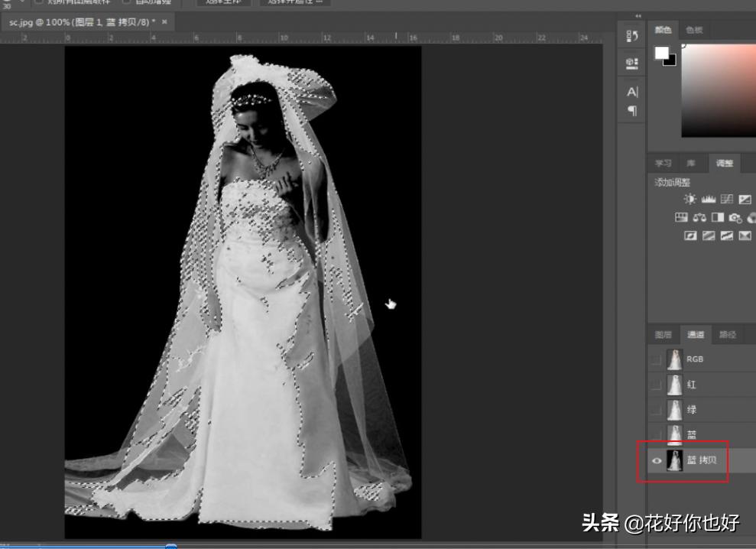Switch to the 色板 (Swatches) tab
The image size is (756, 549).
pos(696,31)
